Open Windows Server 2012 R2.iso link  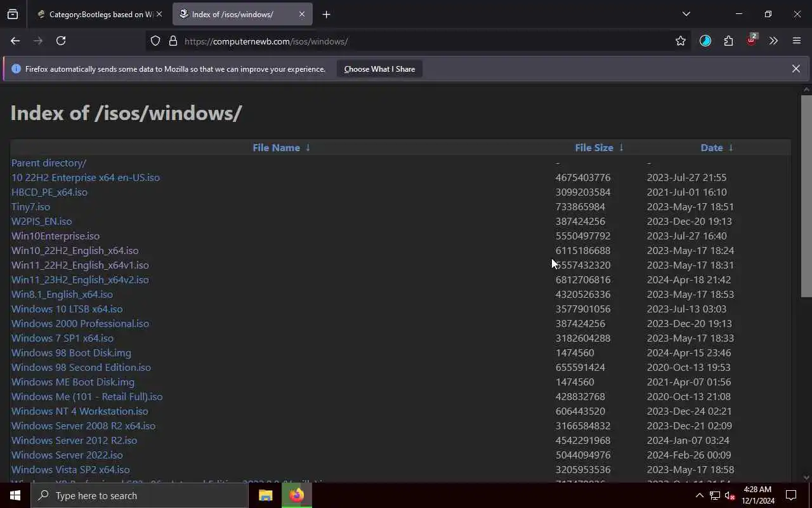[74, 440]
